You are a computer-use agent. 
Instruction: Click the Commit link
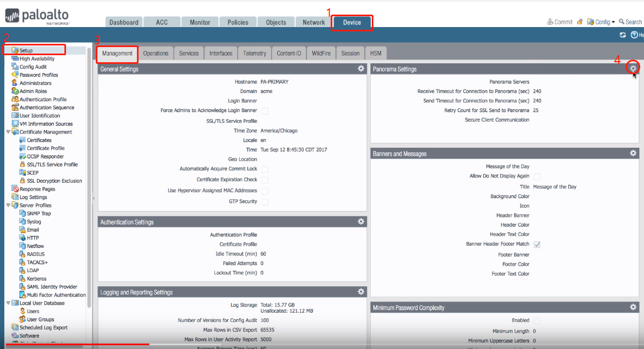(x=560, y=22)
